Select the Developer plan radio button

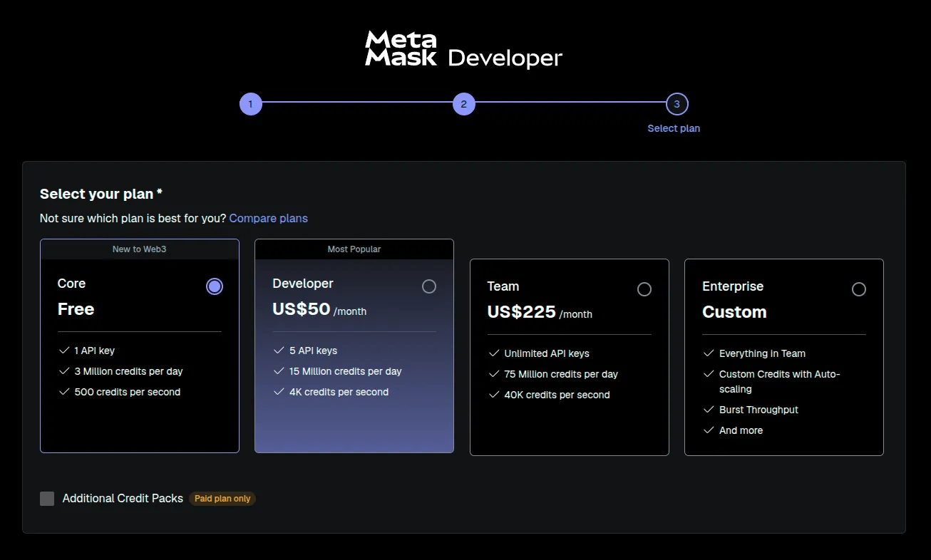coord(429,286)
